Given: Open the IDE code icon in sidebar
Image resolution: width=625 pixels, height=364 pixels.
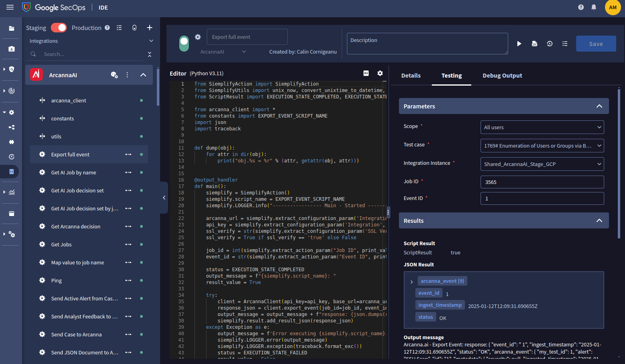Looking at the screenshot, I should tap(12, 172).
